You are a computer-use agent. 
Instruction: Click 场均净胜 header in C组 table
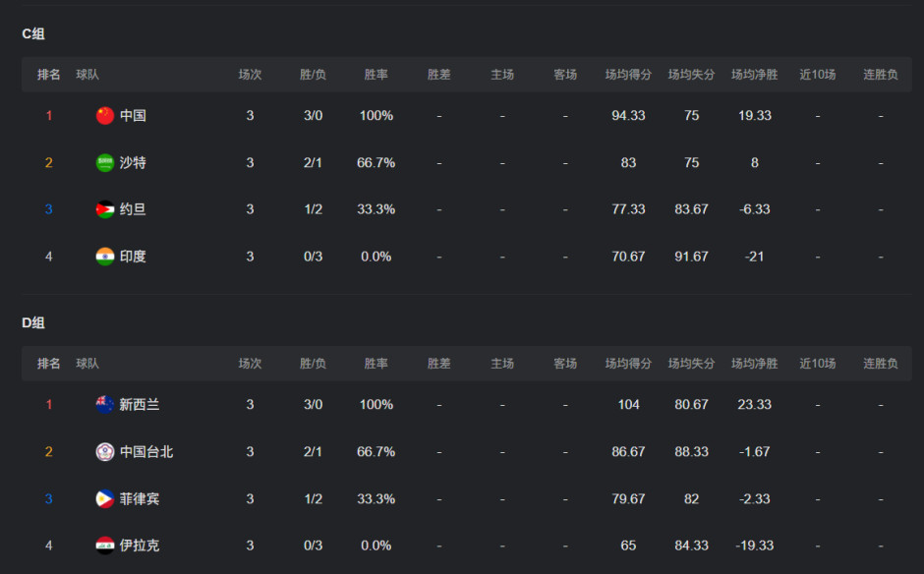point(754,75)
